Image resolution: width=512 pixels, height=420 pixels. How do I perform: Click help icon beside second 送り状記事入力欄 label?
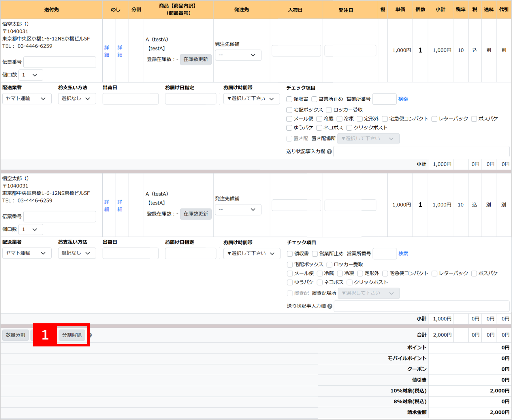click(x=330, y=306)
